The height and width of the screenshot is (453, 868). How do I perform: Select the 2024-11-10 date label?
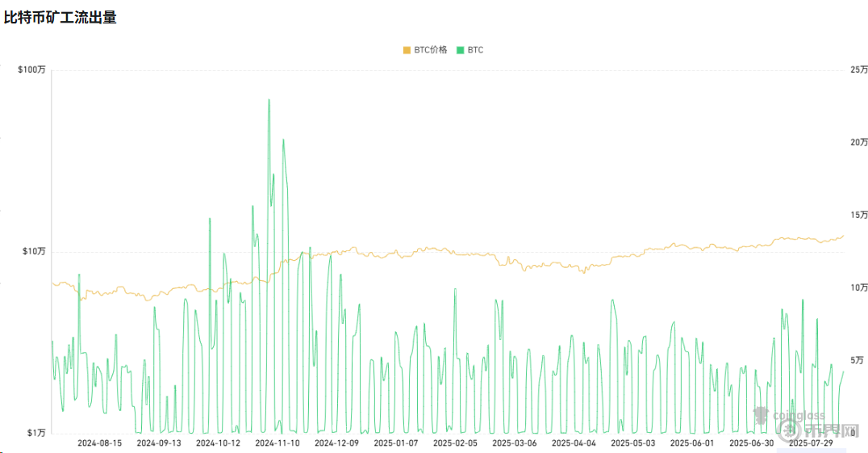[x=278, y=443]
